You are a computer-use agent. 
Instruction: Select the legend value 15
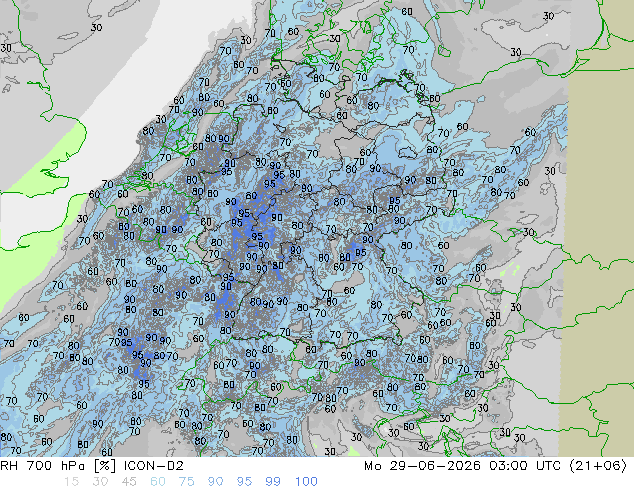[71, 482]
